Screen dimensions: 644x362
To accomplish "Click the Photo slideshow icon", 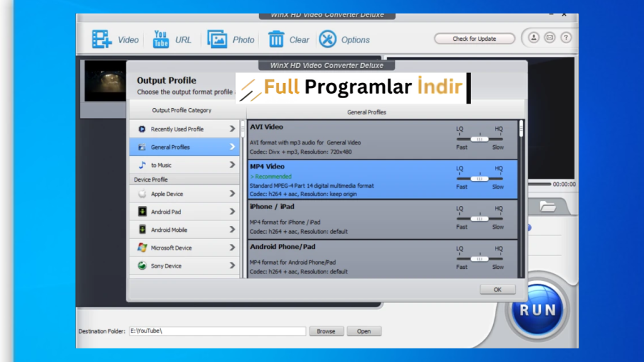I will tap(217, 40).
